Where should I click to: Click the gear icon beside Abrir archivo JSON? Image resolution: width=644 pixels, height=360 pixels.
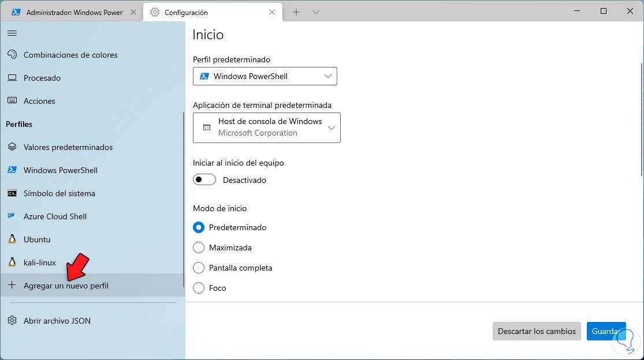tap(12, 321)
